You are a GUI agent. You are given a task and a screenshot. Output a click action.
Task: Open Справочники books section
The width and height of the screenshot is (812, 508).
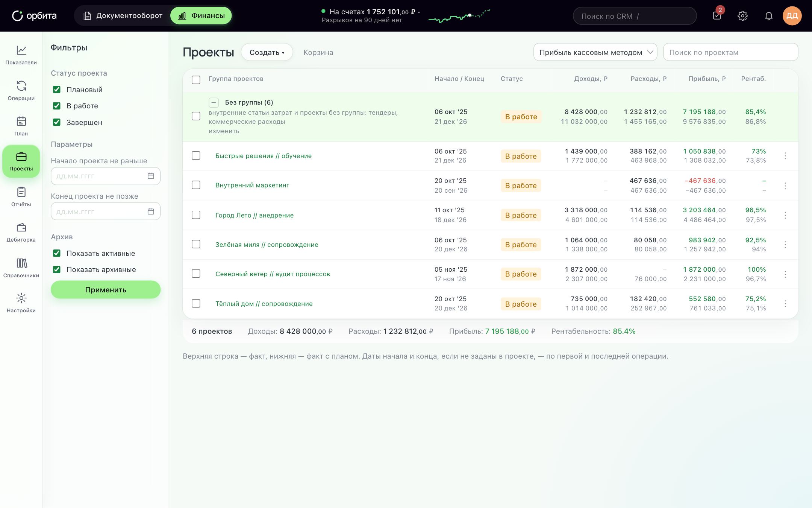tap(21, 268)
